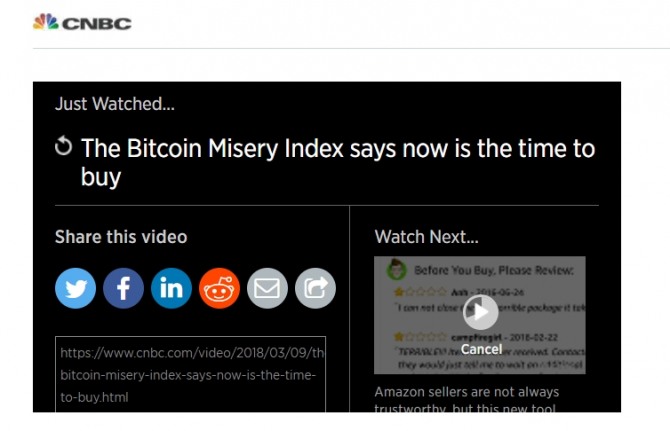Click the green avatar in the video thumbnail
Screen dimensions: 670x431
pos(396,270)
